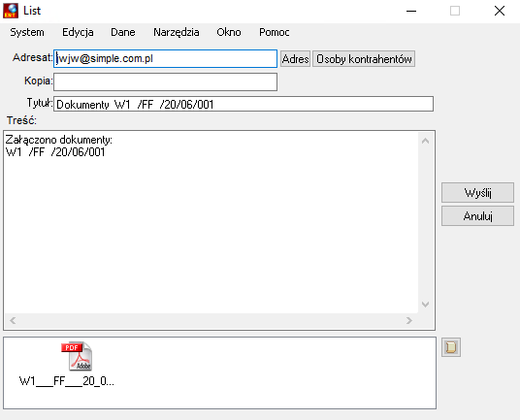
Task: Click the PDF attachment icon
Action: 77,356
